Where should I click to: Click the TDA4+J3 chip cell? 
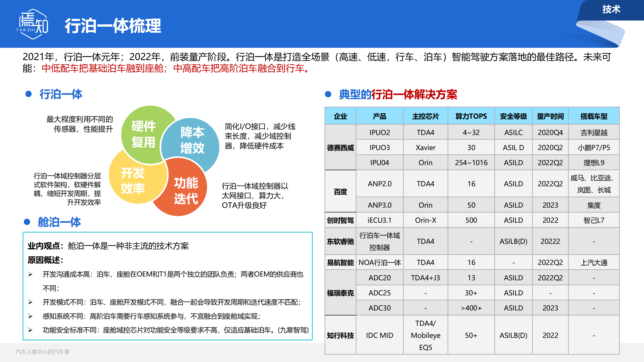click(425, 278)
